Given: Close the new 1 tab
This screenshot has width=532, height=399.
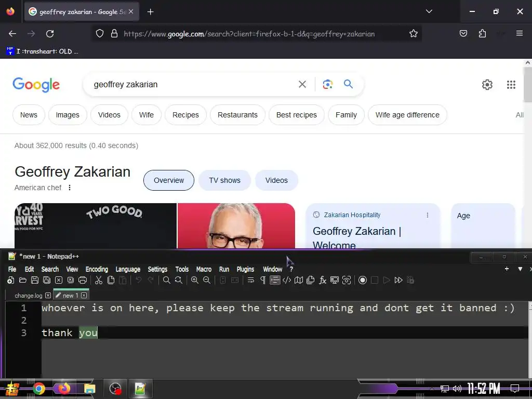Looking at the screenshot, I should (84, 296).
